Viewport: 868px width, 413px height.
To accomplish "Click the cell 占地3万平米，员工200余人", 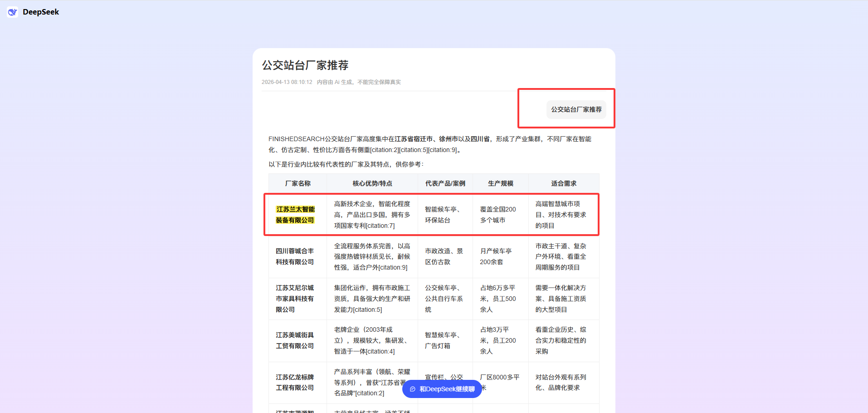I will click(501, 340).
